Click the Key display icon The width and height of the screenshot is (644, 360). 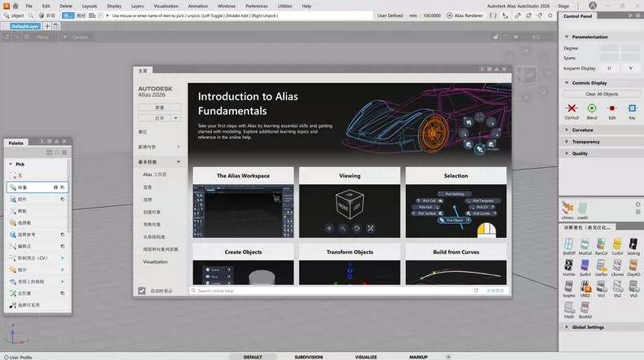(632, 108)
